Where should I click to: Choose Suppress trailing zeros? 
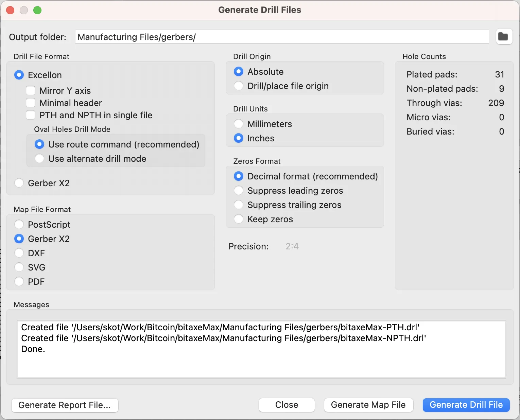238,205
